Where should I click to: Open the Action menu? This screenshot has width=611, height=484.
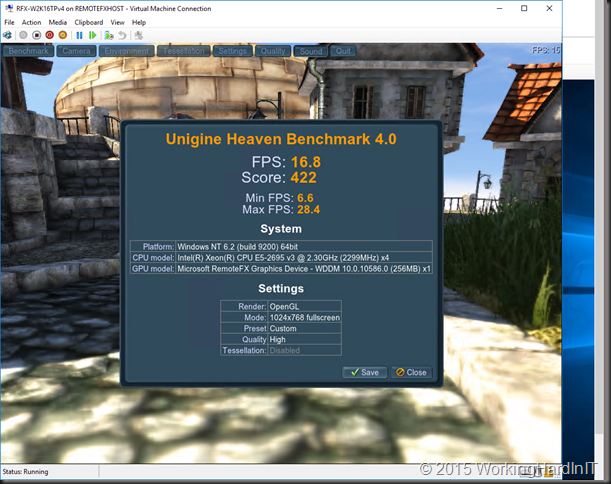click(31, 22)
